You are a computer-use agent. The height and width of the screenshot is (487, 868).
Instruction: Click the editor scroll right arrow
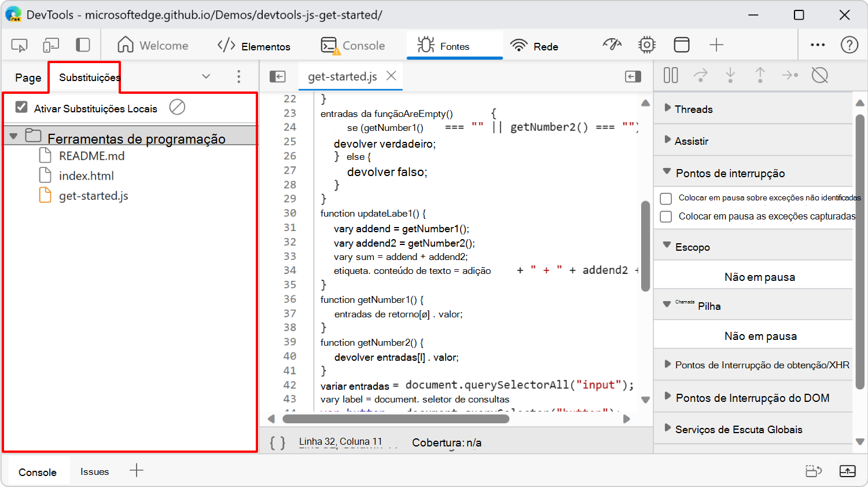[x=626, y=419]
